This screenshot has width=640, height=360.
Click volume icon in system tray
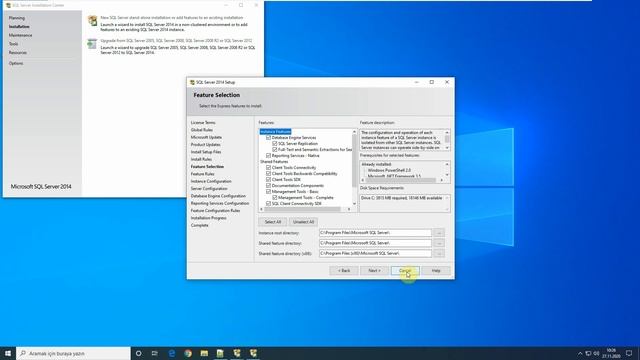point(596,353)
